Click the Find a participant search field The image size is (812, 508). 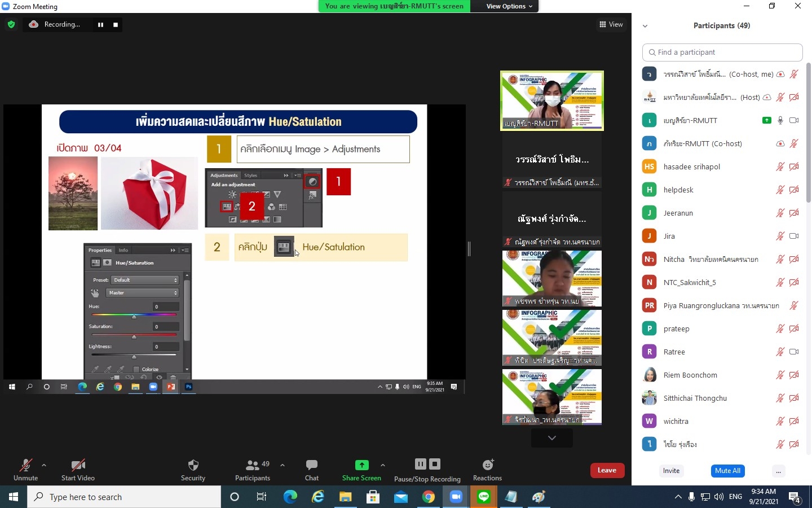click(722, 52)
